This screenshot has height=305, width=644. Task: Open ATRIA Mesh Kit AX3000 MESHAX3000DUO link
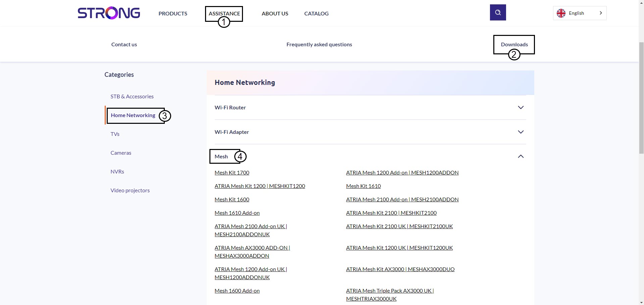tap(400, 269)
